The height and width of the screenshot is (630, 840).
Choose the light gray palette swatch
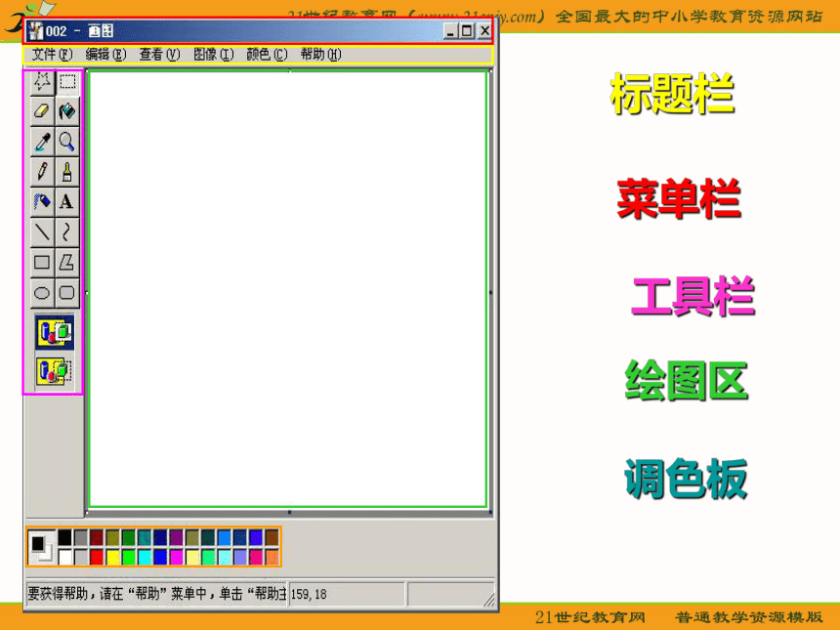81,557
